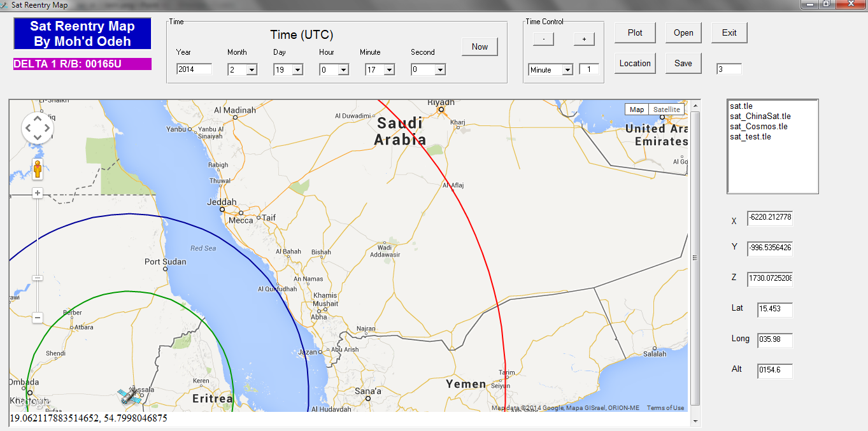Click the time step value field
This screenshot has height=431, width=868.
click(x=589, y=69)
